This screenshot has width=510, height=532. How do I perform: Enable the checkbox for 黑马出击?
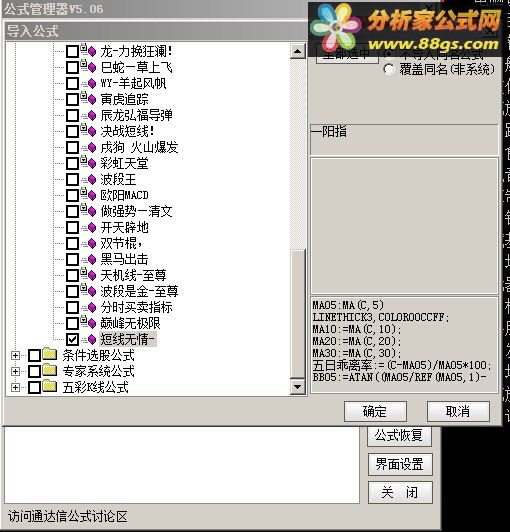coord(72,260)
